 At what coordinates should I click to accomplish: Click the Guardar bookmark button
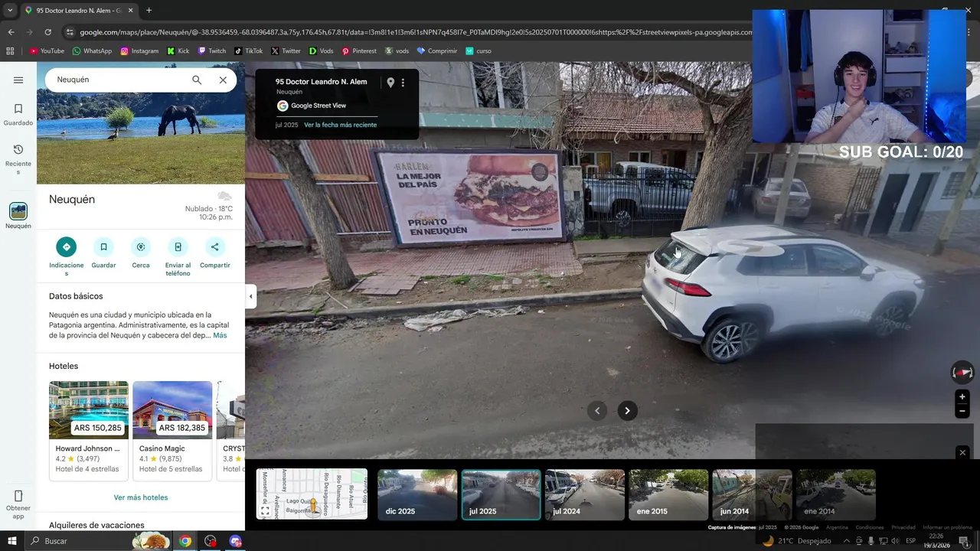click(103, 247)
